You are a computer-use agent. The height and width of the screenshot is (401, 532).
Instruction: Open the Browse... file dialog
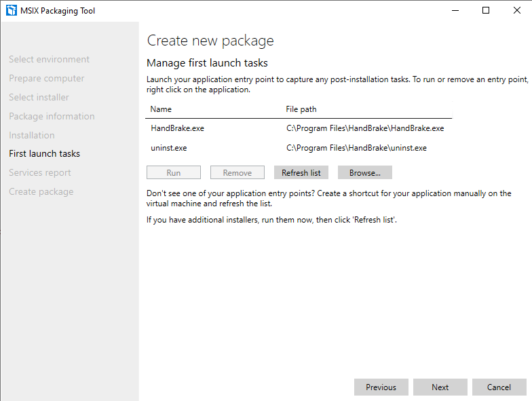coord(364,173)
